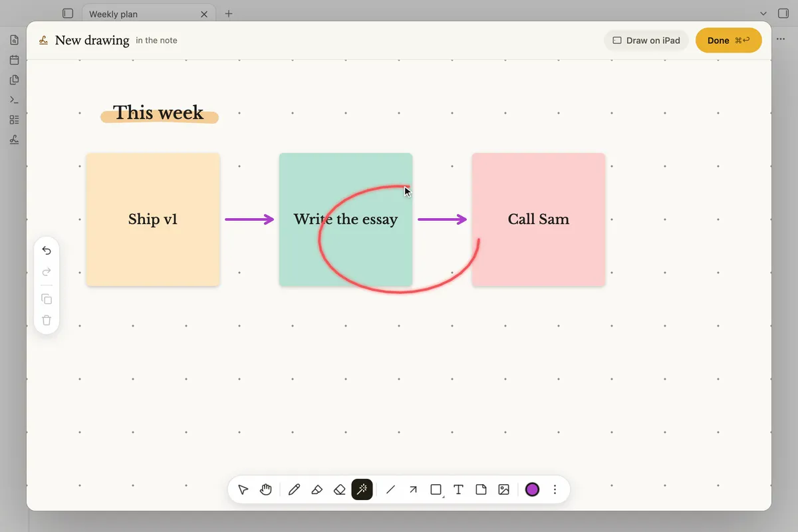Select arrow pointing to Call Sam

click(x=442, y=219)
